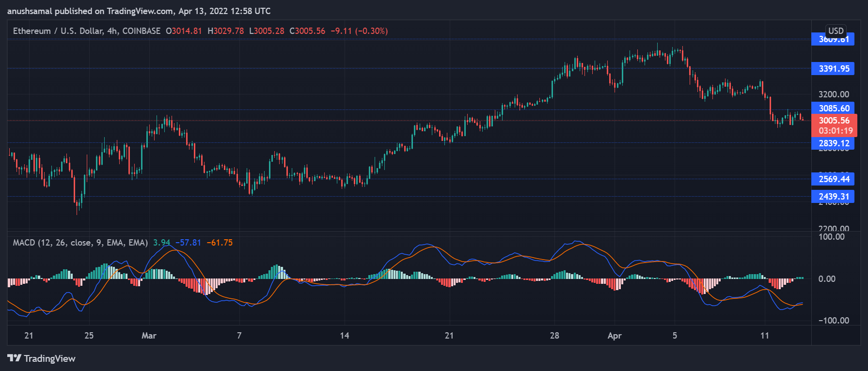
Task: Open the MACD indicator legend settings
Action: pyautogui.click(x=80, y=243)
